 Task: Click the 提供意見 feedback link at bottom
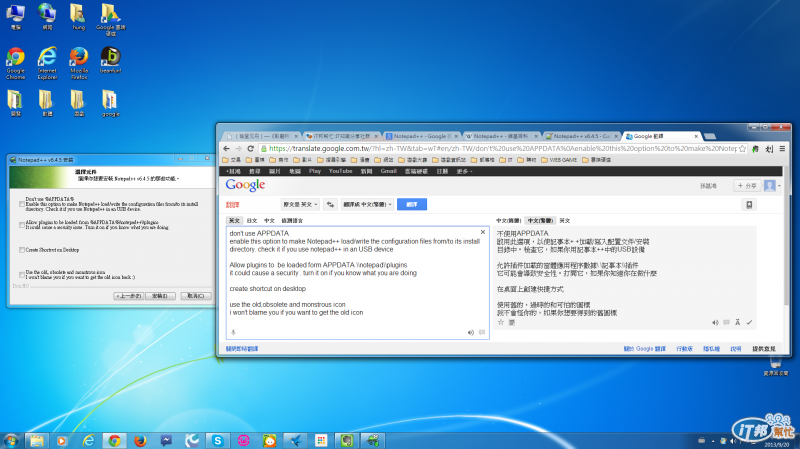[x=764, y=349]
